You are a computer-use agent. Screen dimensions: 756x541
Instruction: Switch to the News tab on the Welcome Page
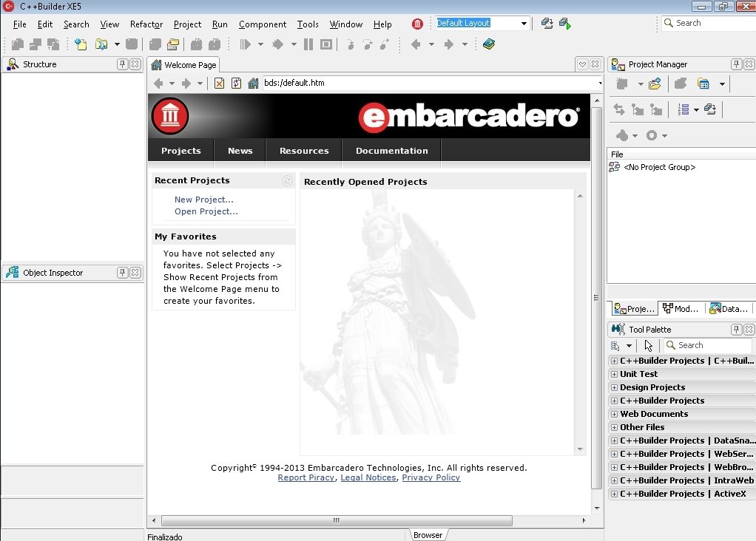click(x=240, y=151)
